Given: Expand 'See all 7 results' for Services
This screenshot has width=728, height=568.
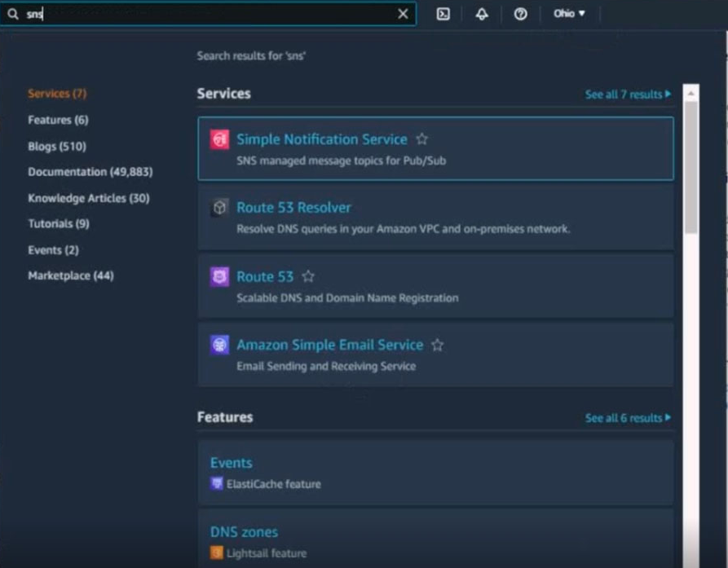Looking at the screenshot, I should [x=628, y=95].
